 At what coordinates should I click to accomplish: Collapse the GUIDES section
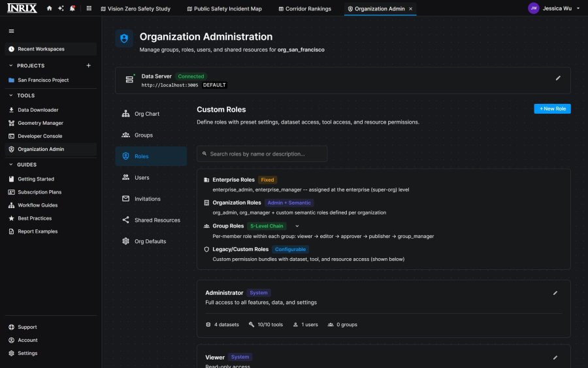[x=11, y=164]
